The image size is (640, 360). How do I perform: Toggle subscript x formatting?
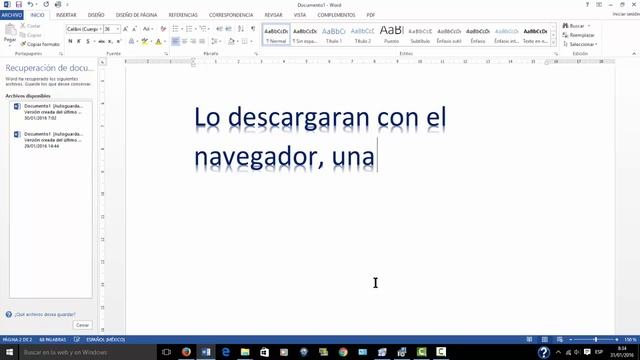[110, 41]
